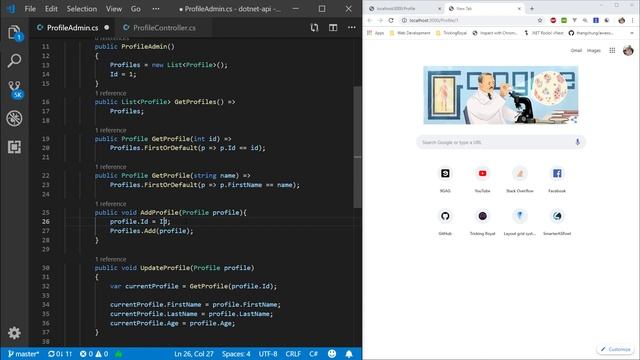This screenshot has height=360, width=640.
Task: Change the CRLF line ending setting
Action: tap(293, 354)
